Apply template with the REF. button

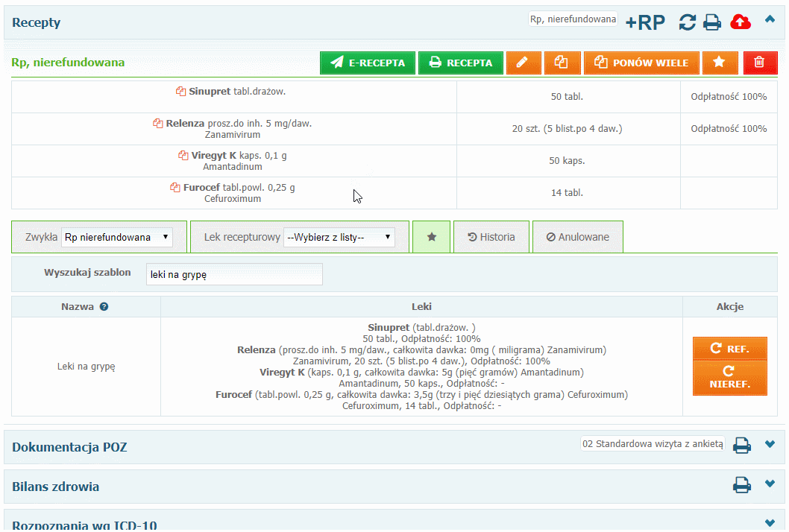point(729,349)
